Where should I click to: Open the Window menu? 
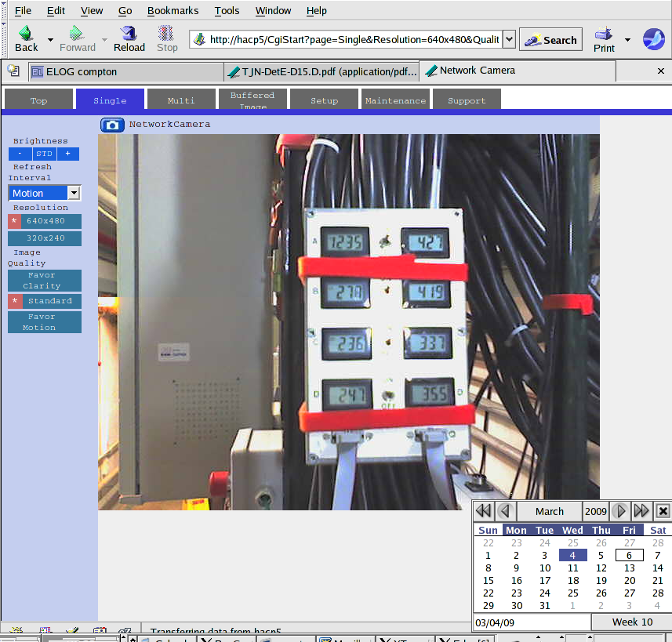click(x=273, y=11)
